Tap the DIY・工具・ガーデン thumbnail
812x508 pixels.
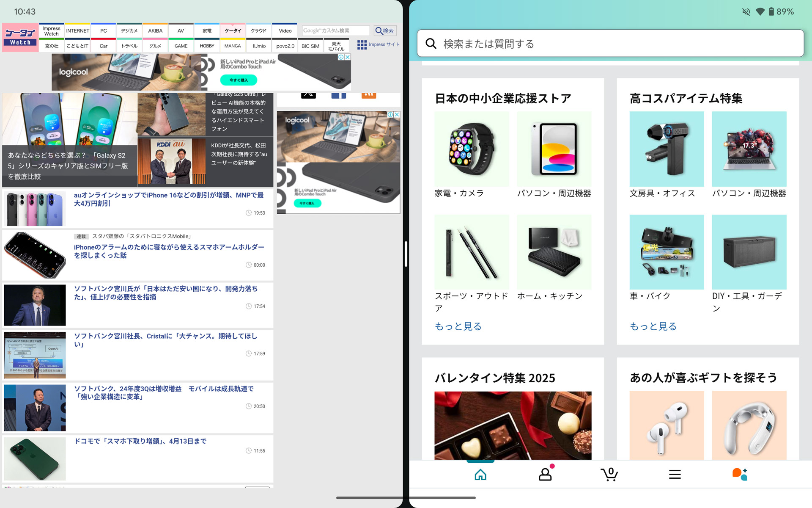(x=749, y=252)
